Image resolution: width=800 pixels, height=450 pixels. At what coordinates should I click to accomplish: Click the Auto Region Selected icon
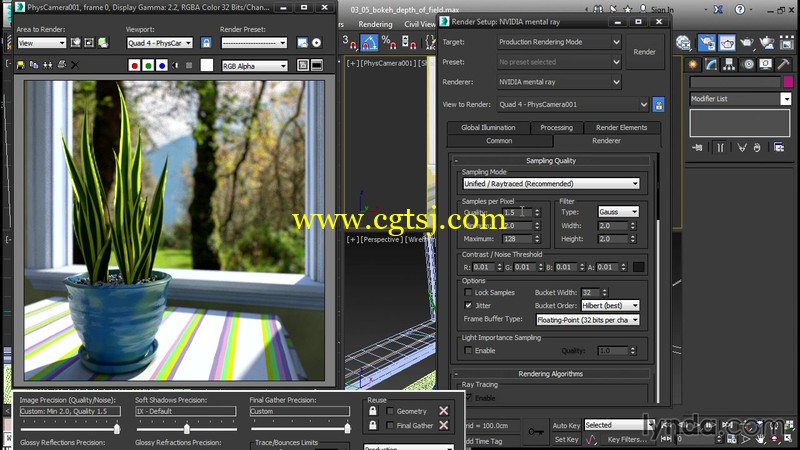pyautogui.click(x=89, y=42)
